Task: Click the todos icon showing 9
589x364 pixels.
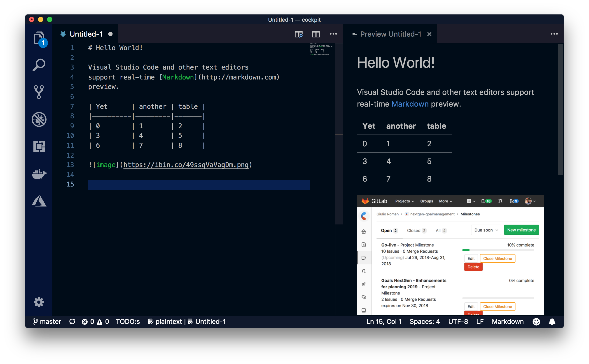Action: (x=514, y=201)
